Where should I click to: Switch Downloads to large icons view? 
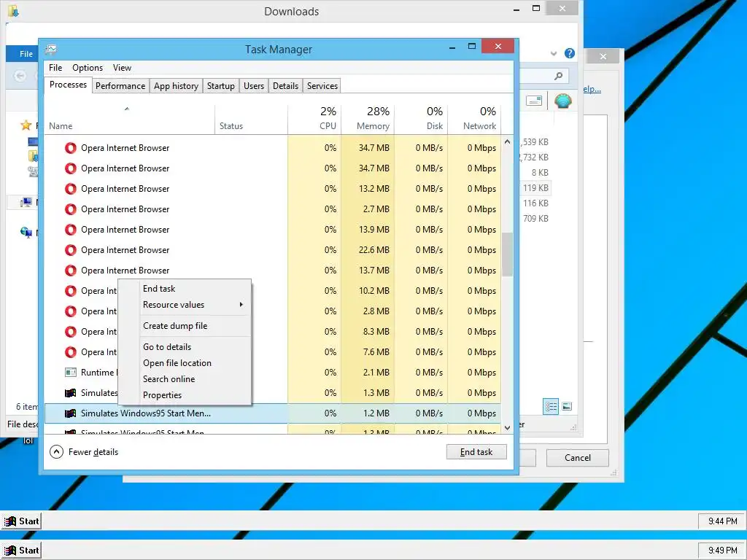pyautogui.click(x=567, y=406)
